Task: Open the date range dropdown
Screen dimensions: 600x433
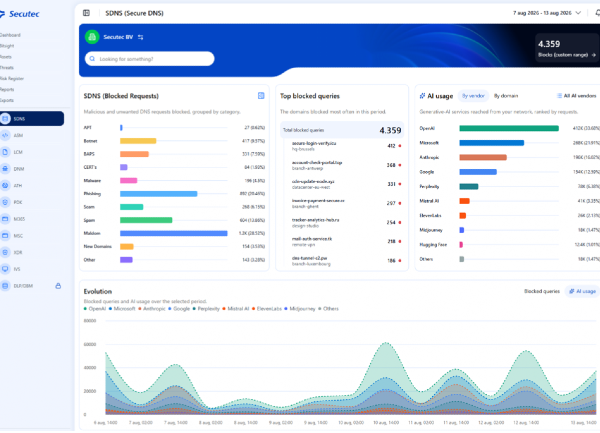Action: point(547,13)
